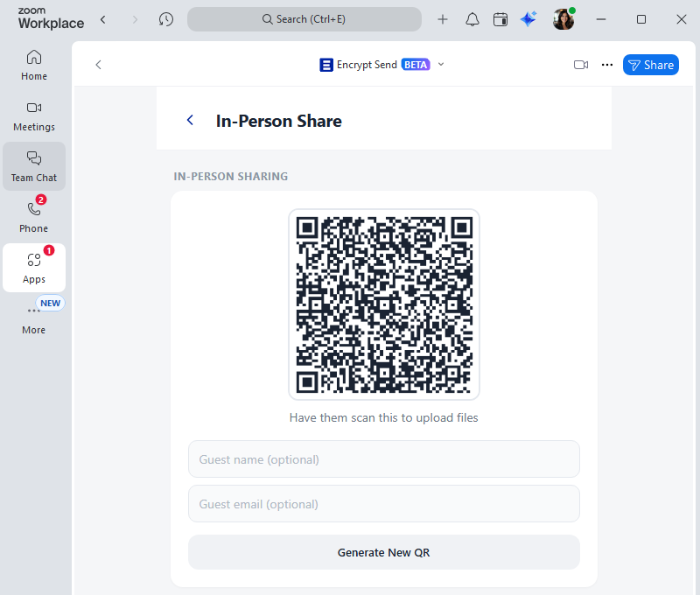Click 'Have them scan this to upload files'
This screenshot has width=700, height=595.
click(384, 417)
